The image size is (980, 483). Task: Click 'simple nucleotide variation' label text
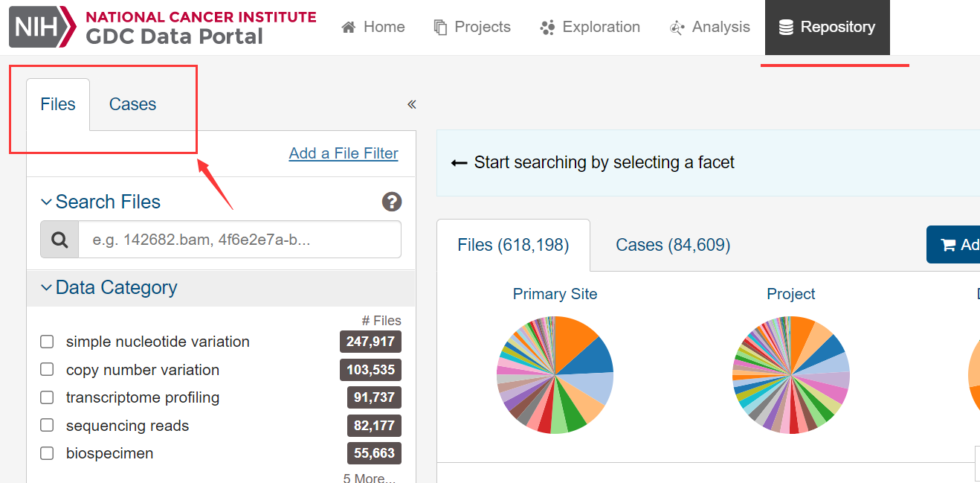[158, 342]
